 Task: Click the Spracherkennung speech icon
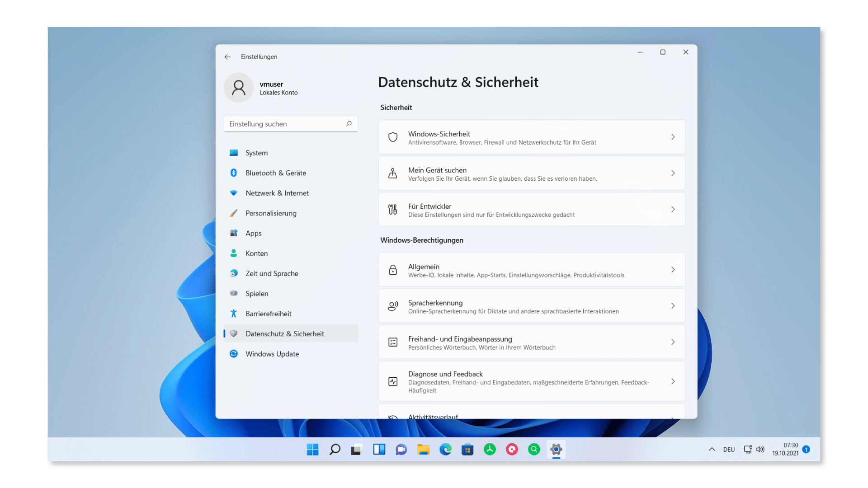click(x=393, y=306)
